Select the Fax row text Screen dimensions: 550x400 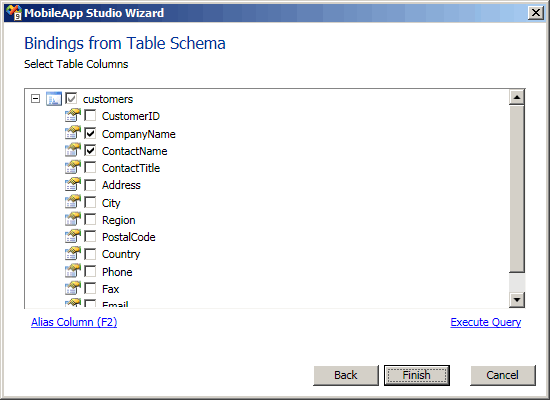pyautogui.click(x=110, y=289)
